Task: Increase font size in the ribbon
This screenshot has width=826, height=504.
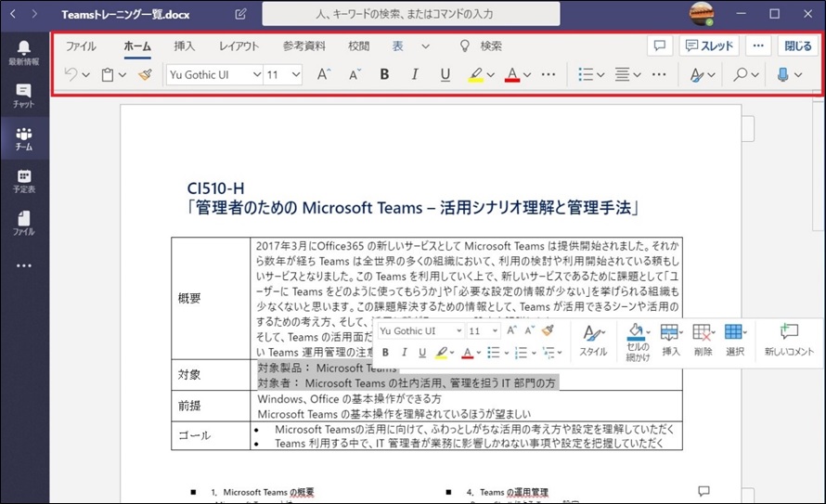Action: [x=324, y=74]
